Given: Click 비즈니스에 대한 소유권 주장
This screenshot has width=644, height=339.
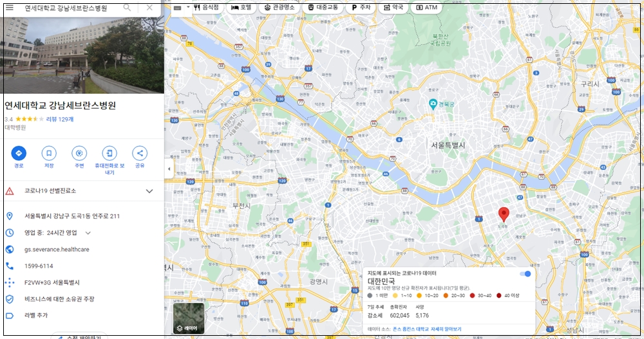Looking at the screenshot, I should (59, 298).
